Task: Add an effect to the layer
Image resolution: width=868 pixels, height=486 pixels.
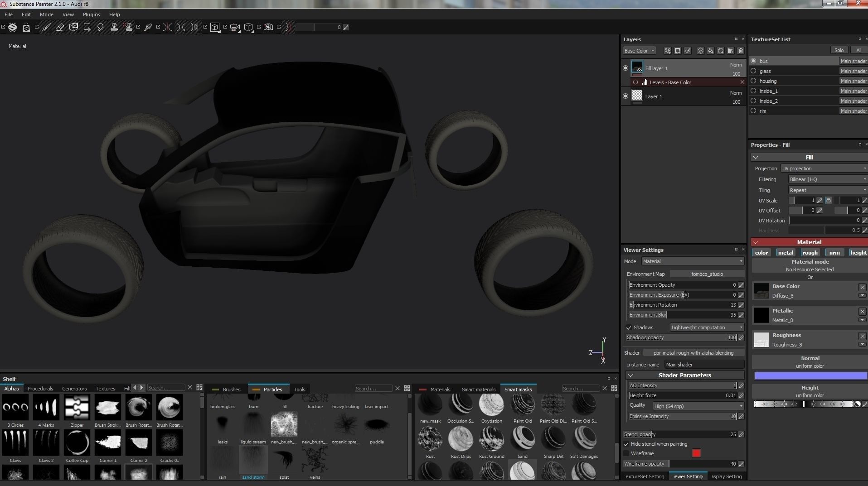Action: pos(668,51)
